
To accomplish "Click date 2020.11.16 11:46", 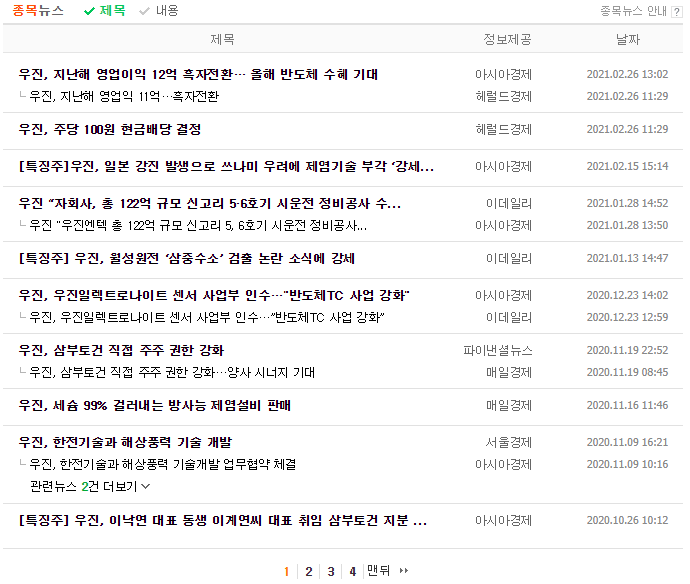I will pos(628,405).
